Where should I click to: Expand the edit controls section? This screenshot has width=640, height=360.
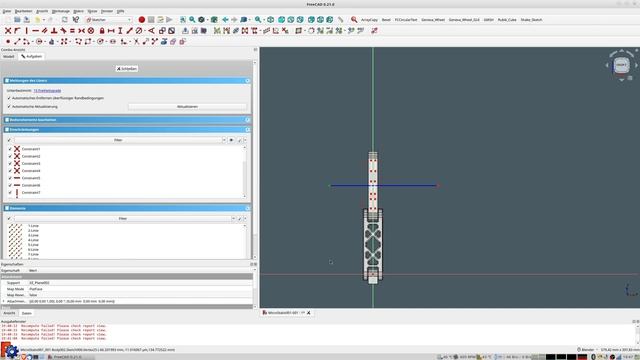click(x=247, y=120)
